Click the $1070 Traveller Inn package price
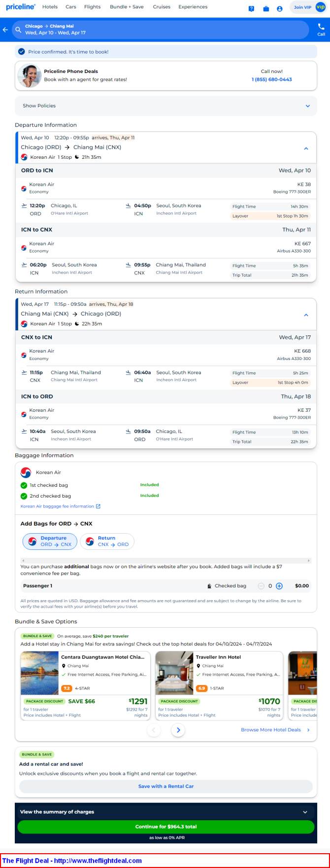This screenshot has height=868, width=330. click(269, 701)
